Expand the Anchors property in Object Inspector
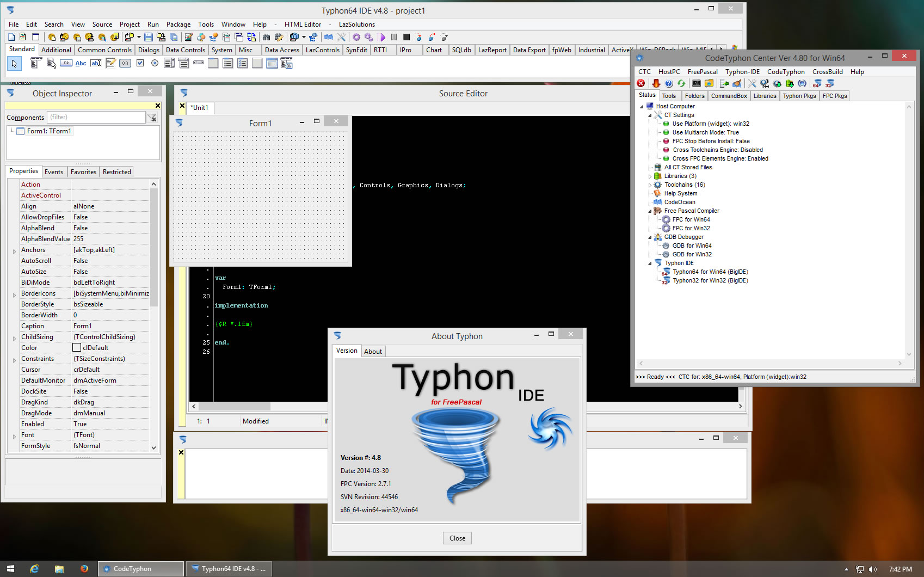The width and height of the screenshot is (924, 577). click(14, 251)
